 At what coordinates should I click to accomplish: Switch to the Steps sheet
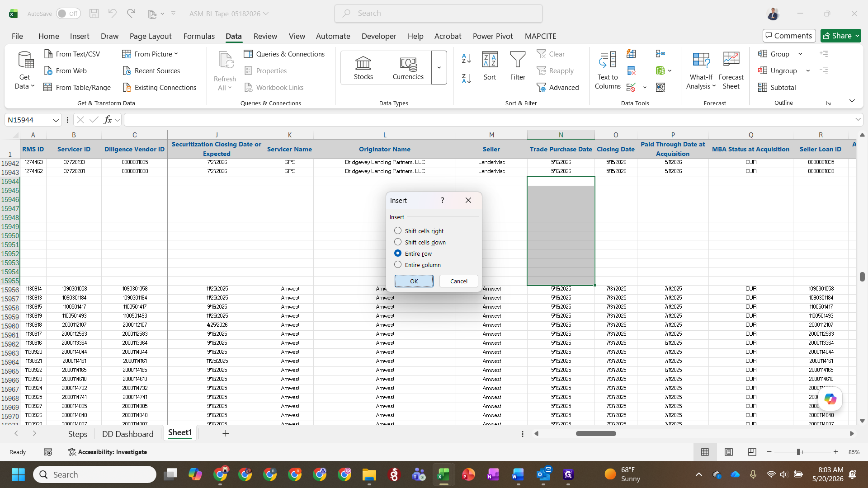pos(77,434)
